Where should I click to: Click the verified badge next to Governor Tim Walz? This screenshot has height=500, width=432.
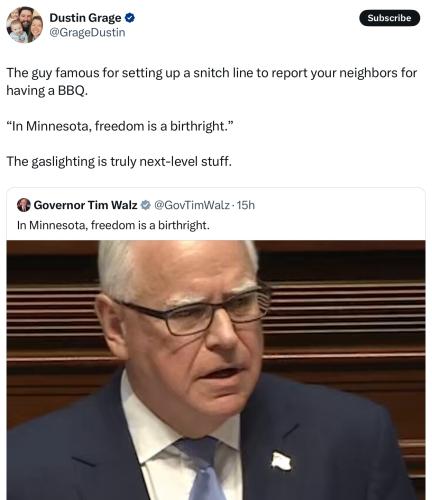145,205
